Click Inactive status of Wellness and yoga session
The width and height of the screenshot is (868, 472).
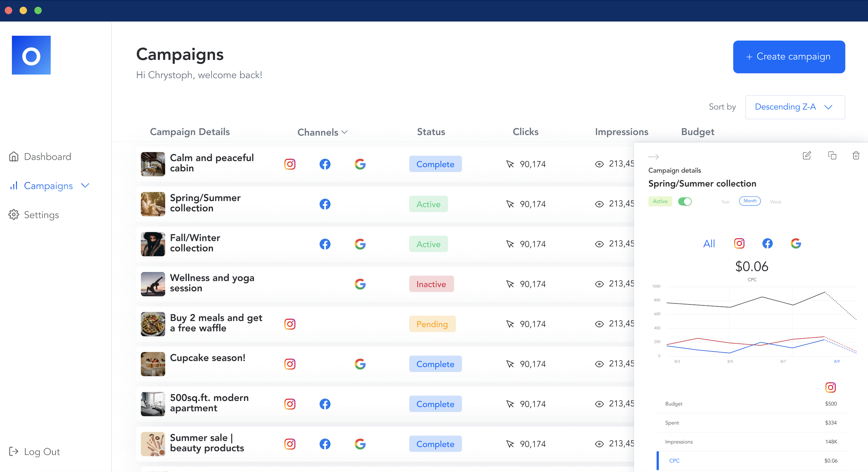[x=431, y=284]
